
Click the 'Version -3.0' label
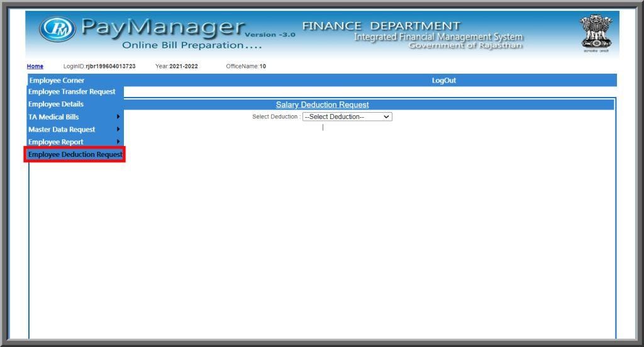click(270, 35)
